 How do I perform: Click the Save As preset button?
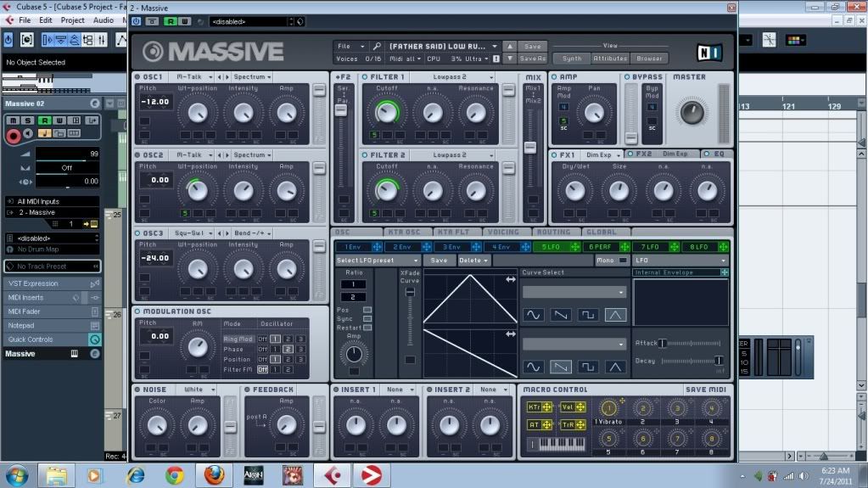532,59
